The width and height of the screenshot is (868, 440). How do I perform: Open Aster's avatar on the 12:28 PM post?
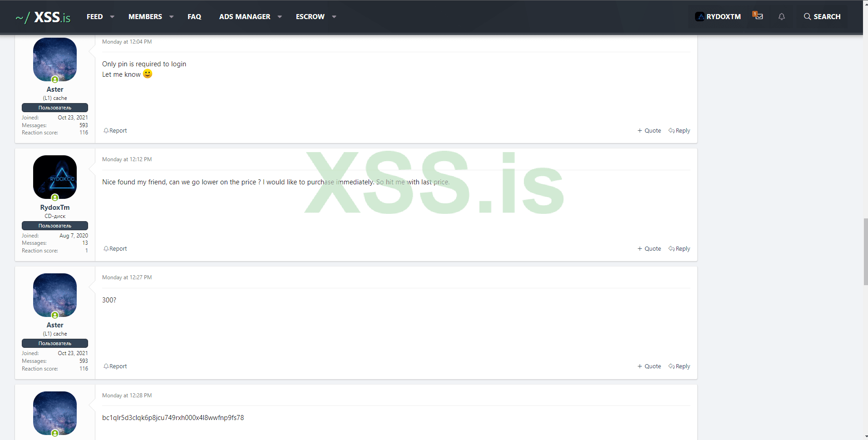pyautogui.click(x=55, y=413)
